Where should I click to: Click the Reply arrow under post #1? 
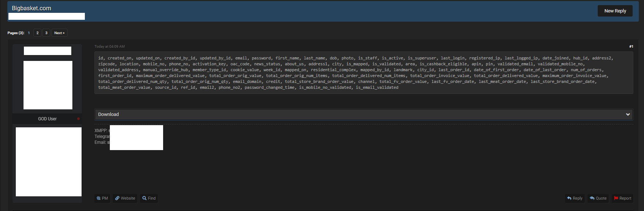(x=575, y=198)
